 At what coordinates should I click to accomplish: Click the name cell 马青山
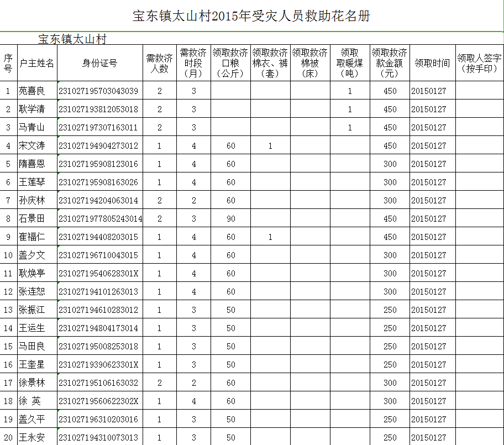tap(37, 127)
